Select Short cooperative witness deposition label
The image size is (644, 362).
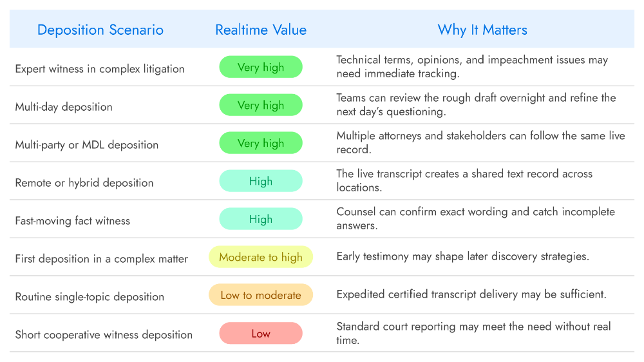[x=104, y=334]
